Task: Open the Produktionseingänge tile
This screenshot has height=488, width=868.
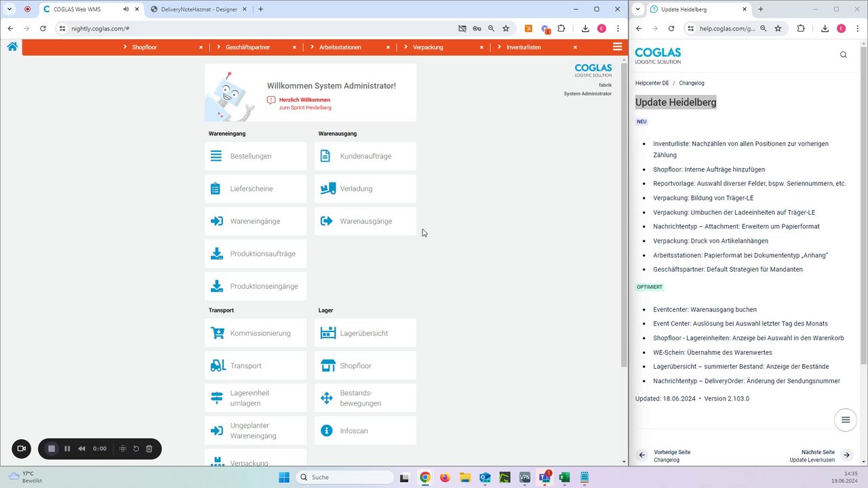Action: tap(256, 286)
